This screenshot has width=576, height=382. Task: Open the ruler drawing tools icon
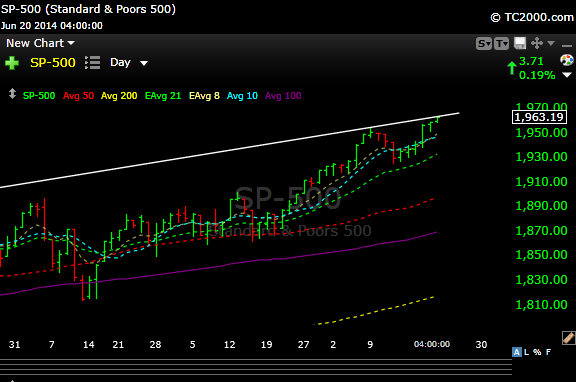pyautogui.click(x=568, y=338)
